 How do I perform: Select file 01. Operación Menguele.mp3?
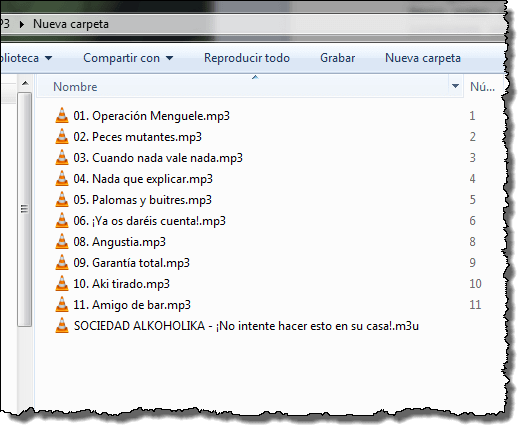click(152, 116)
